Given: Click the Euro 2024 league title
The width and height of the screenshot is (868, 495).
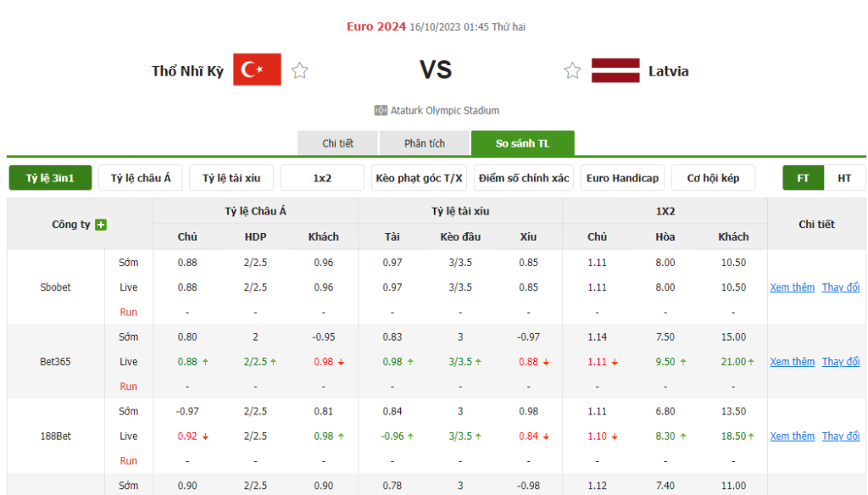Looking at the screenshot, I should [376, 26].
